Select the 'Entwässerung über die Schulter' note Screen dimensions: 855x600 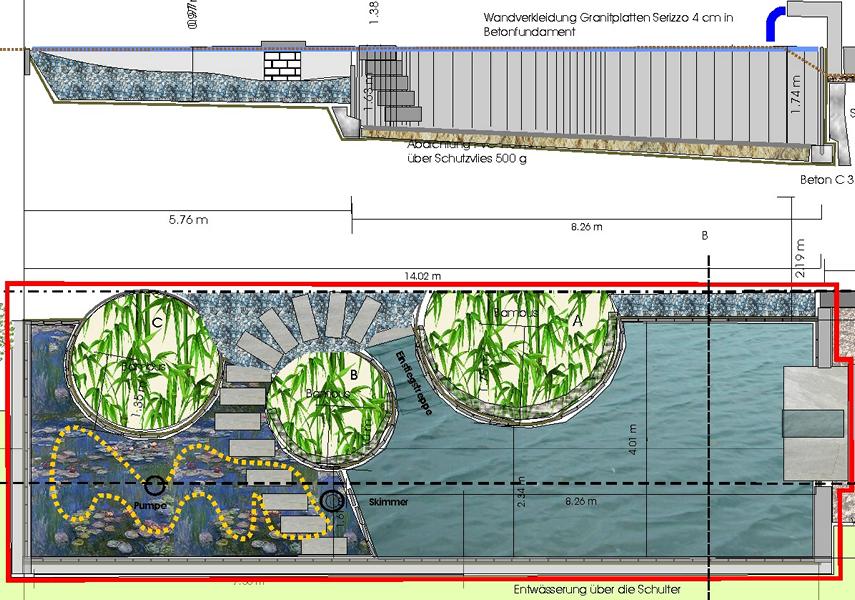(597, 590)
